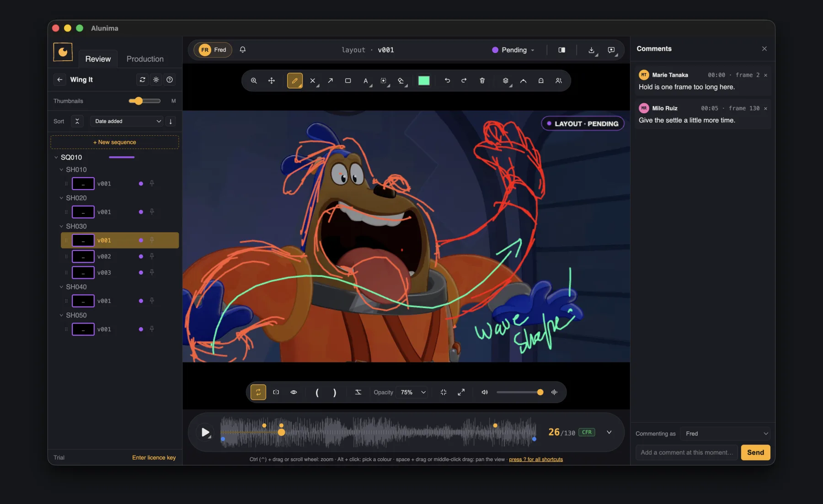Click the fullscreen expand icon
This screenshot has width=823, height=504.
461,392
